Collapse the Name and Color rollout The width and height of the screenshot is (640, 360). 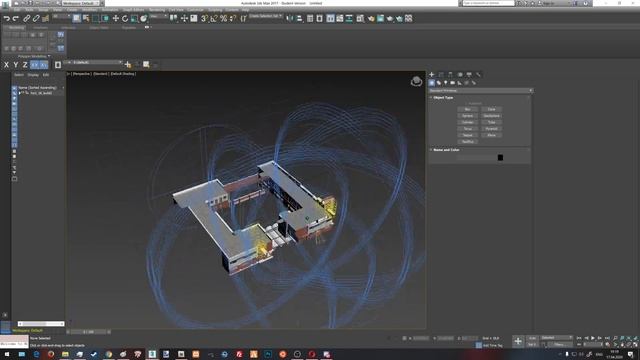pyautogui.click(x=446, y=150)
